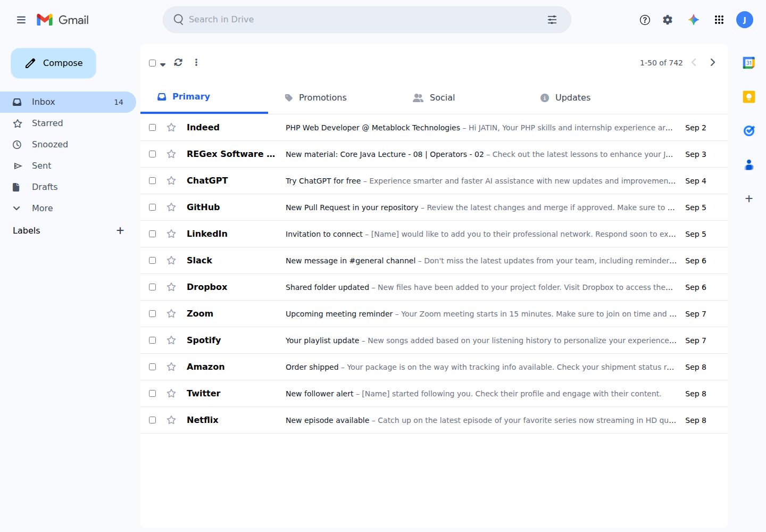Expand the More sidebar section

(x=68, y=208)
